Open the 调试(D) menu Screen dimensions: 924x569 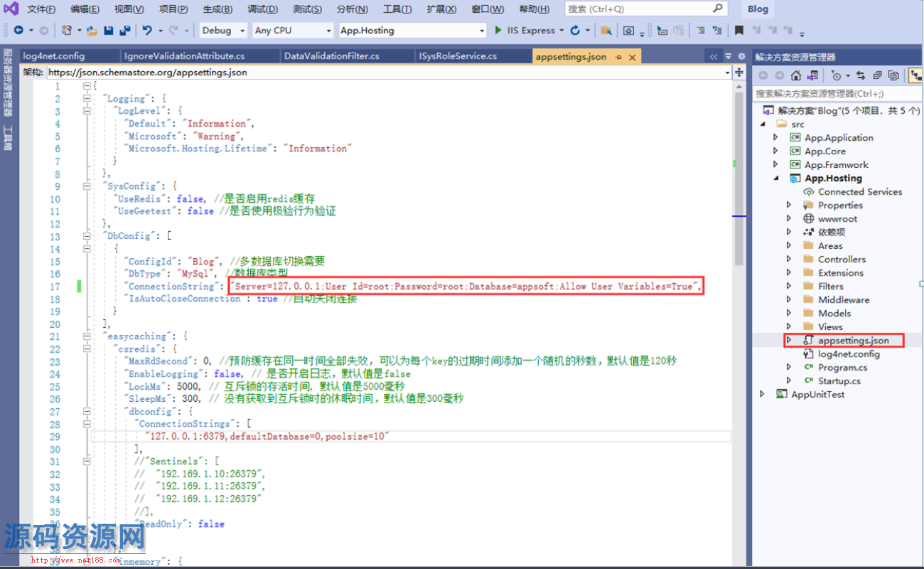coord(262,9)
